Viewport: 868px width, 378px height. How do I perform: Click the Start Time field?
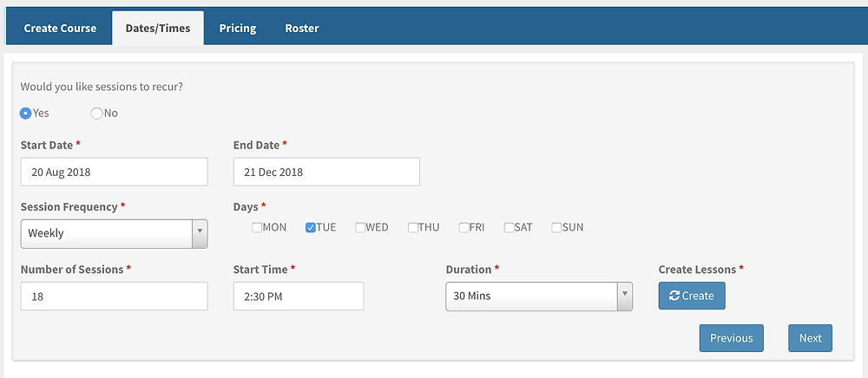[299, 297]
